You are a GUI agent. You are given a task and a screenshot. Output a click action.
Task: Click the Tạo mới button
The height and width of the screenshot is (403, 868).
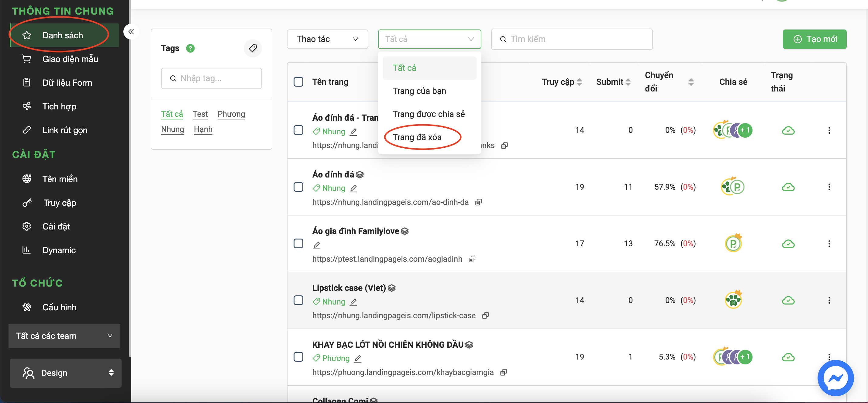coord(814,39)
